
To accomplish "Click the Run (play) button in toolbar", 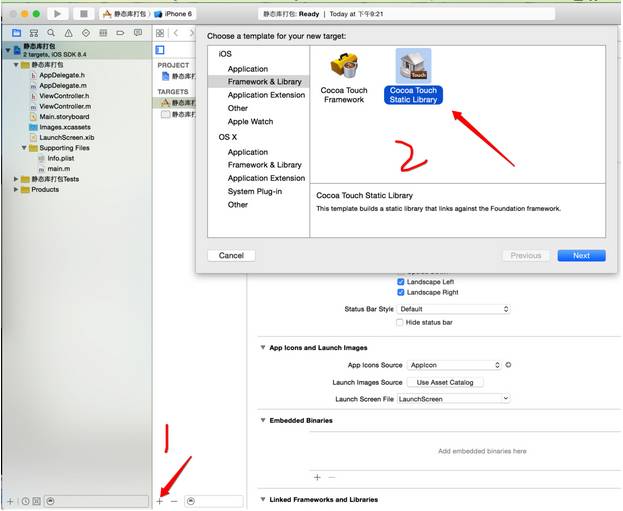I will (x=57, y=14).
